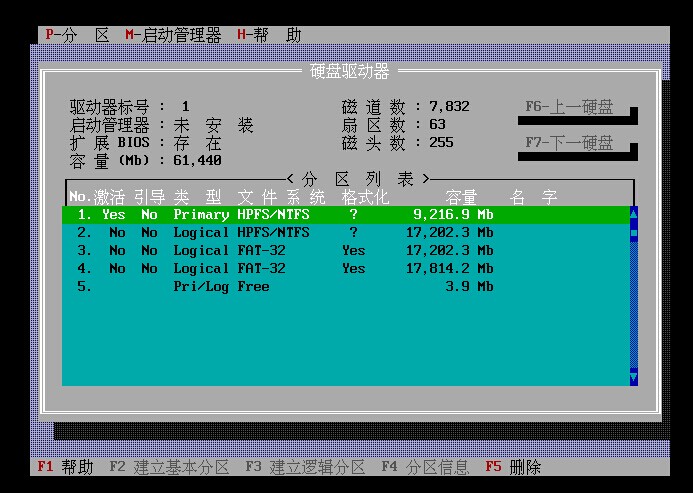Click the 名字 column header
The image size is (693, 493).
point(533,197)
